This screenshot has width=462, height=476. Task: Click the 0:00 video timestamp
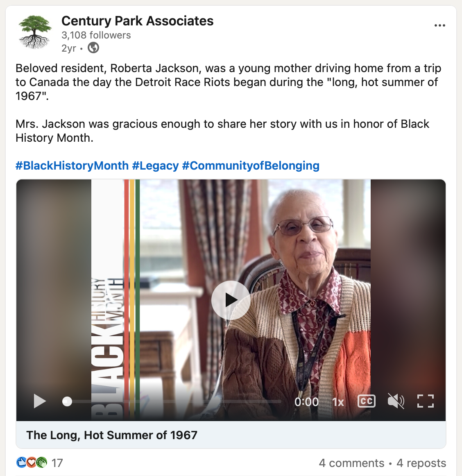[x=306, y=402]
